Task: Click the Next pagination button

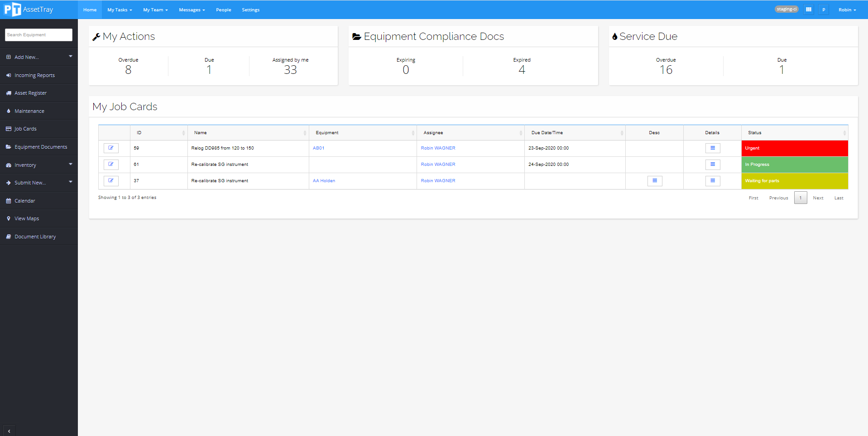Action: pyautogui.click(x=818, y=198)
